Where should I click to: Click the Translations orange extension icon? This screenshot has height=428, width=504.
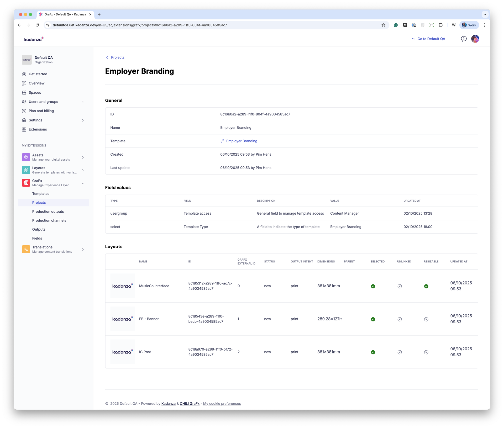26,249
